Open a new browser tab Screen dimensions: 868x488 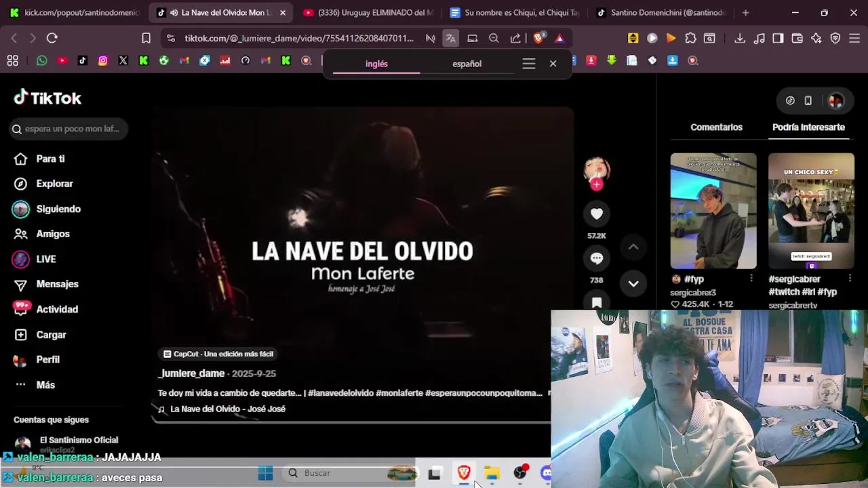tap(746, 12)
